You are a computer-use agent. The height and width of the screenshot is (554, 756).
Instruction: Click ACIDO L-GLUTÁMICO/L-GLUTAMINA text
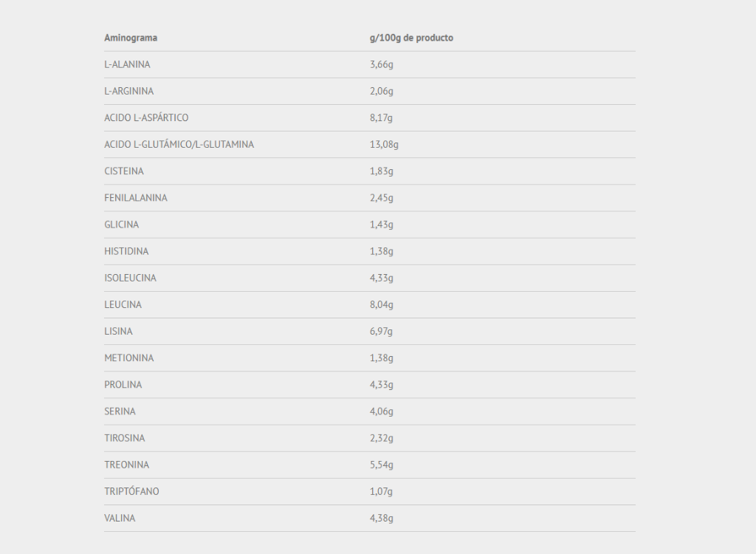[x=179, y=144]
